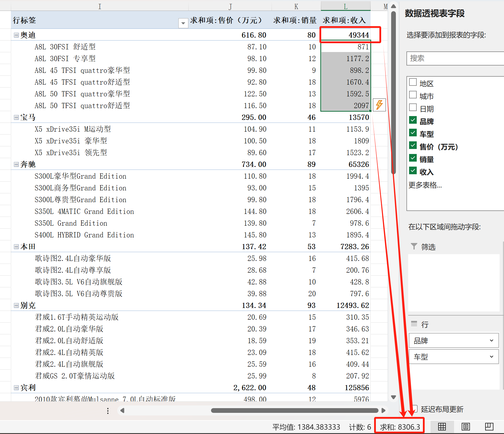This screenshot has width=504, height=434.
Task: Click status bar 计数: 6 value
Action: click(x=360, y=427)
